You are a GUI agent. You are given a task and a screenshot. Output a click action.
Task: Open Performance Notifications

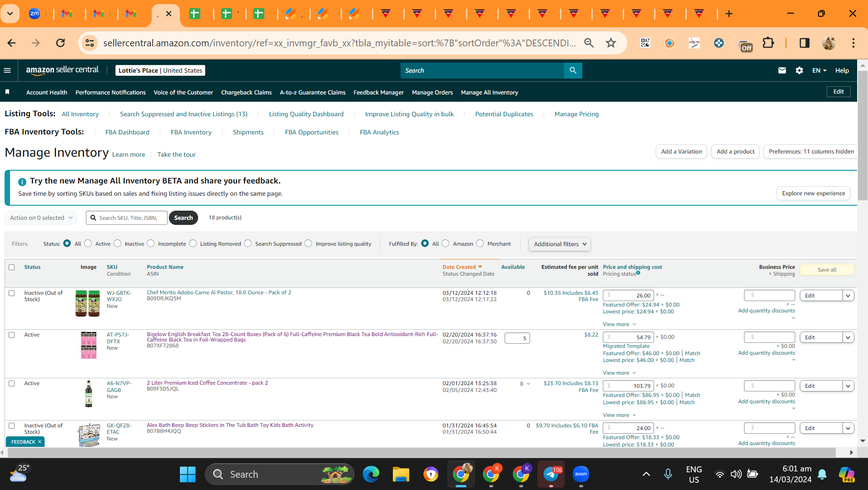[x=110, y=92]
